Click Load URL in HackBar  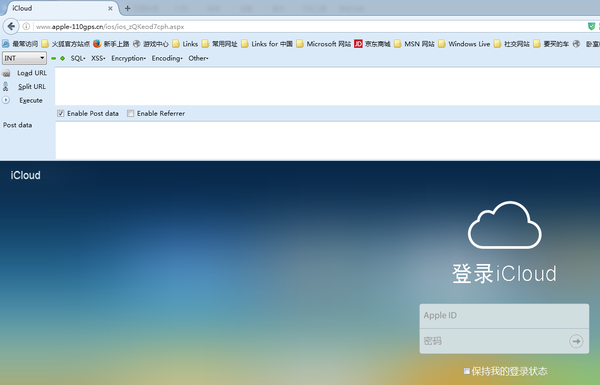point(32,73)
